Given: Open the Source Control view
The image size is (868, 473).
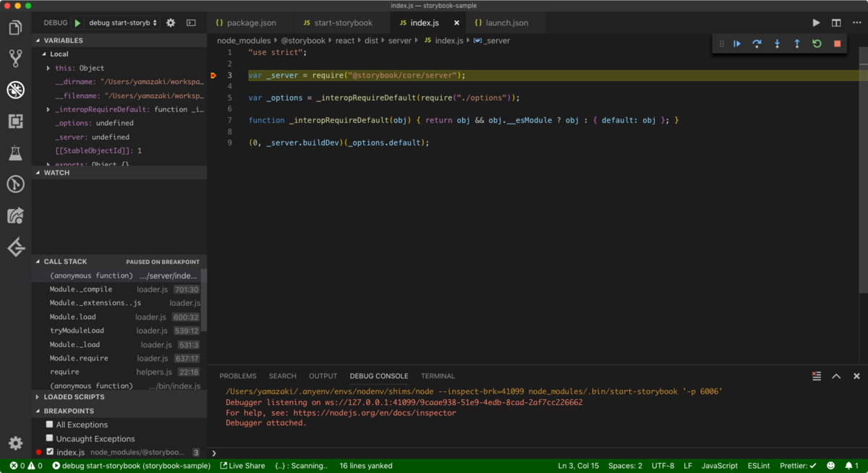Looking at the screenshot, I should 15,59.
